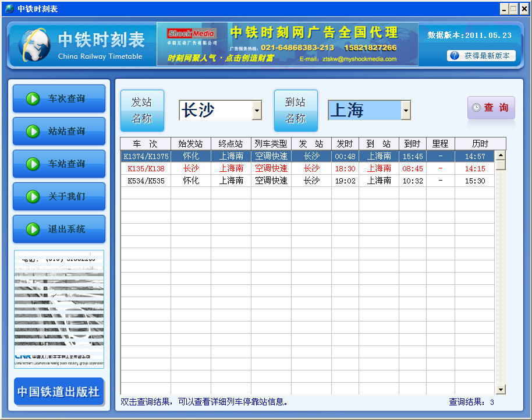
Task: Click the CNR advertisement image in sidebar
Action: (59, 309)
